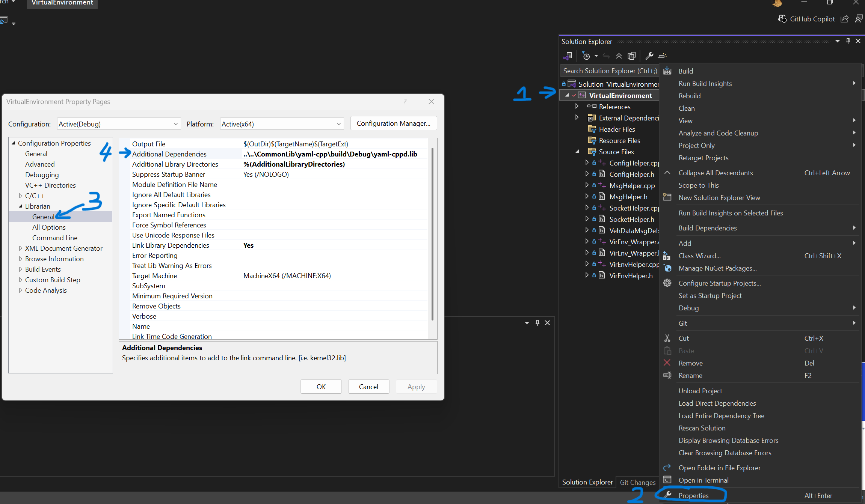
Task: Click the Manage NuGet Packages icon
Action: tap(667, 268)
